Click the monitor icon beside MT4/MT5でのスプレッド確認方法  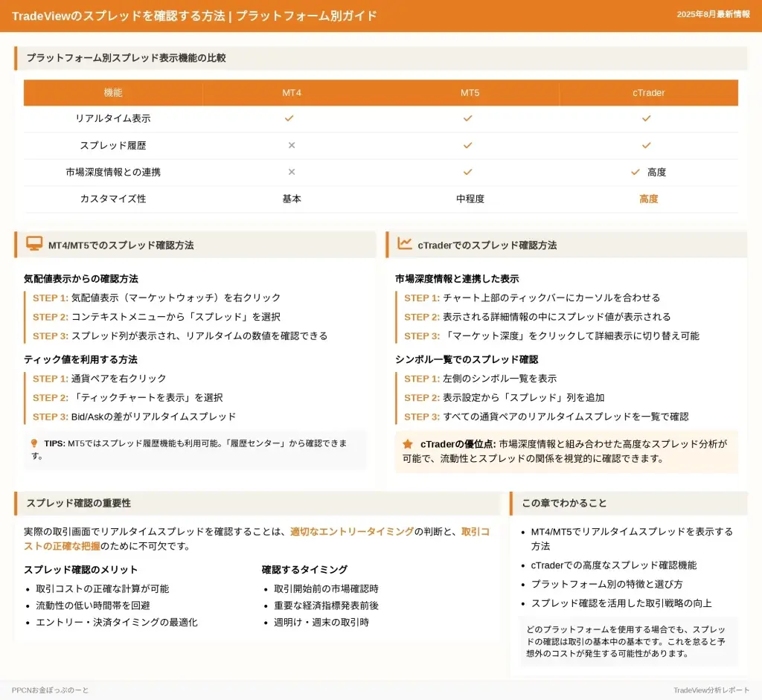coord(34,244)
